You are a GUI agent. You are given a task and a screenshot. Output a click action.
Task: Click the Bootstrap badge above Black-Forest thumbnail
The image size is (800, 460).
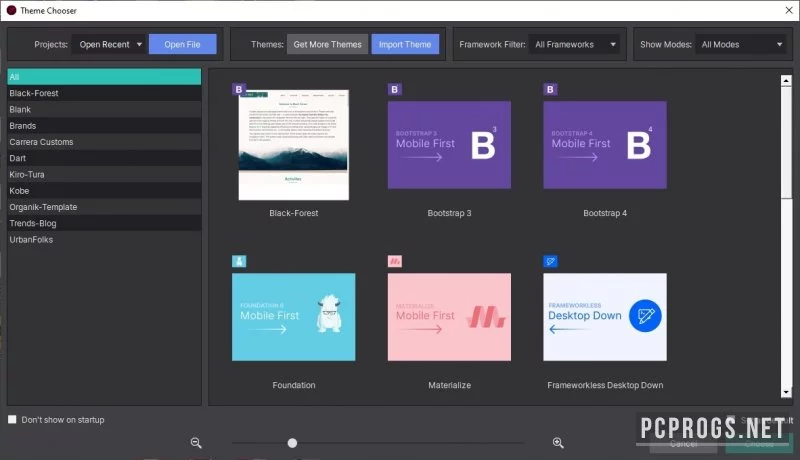point(239,89)
